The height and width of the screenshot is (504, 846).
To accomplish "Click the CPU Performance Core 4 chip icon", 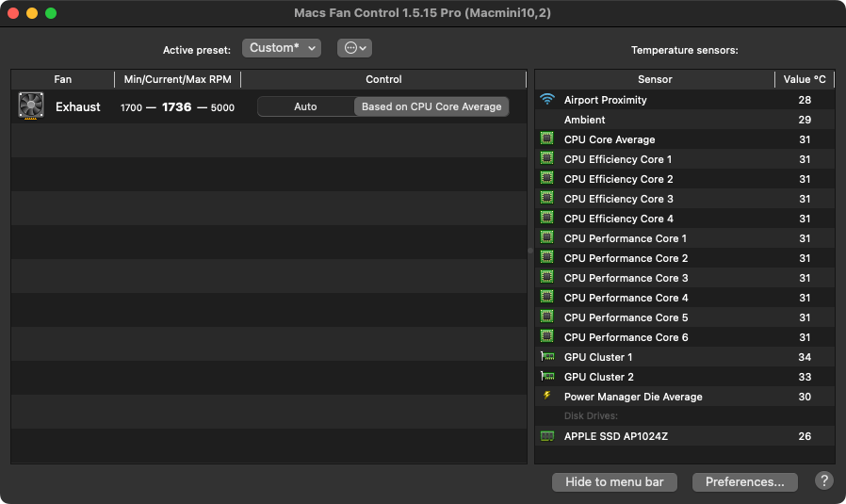I will tap(547, 297).
